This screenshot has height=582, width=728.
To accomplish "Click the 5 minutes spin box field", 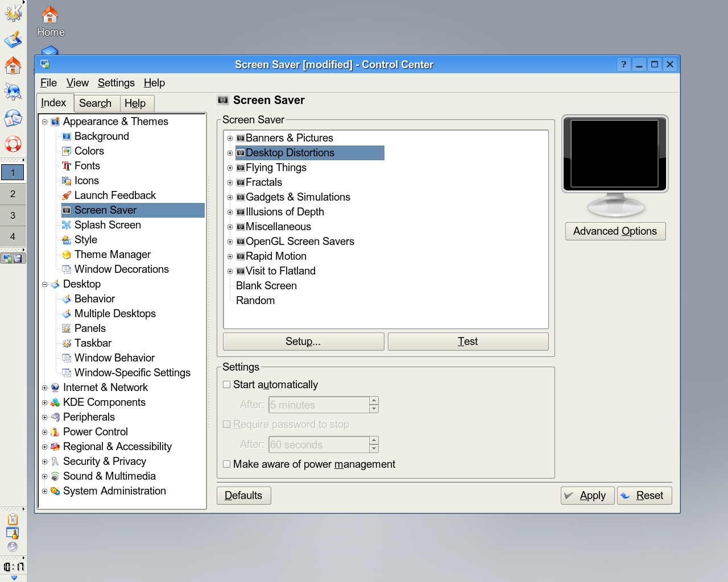I will coord(319,405).
